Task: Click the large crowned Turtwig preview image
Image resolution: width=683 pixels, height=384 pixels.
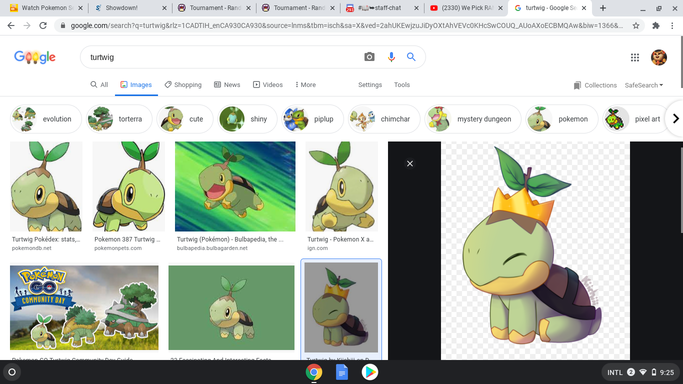Action: [535, 251]
